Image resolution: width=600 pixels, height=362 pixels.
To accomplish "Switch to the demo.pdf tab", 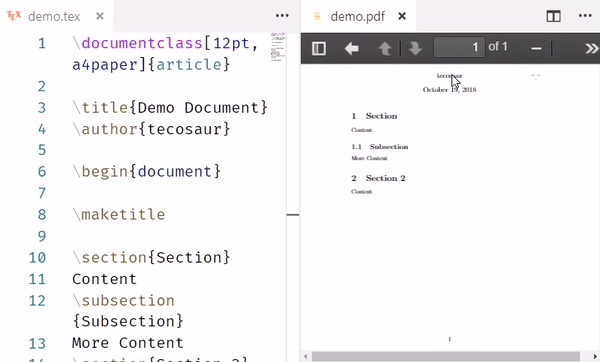I will (358, 16).
